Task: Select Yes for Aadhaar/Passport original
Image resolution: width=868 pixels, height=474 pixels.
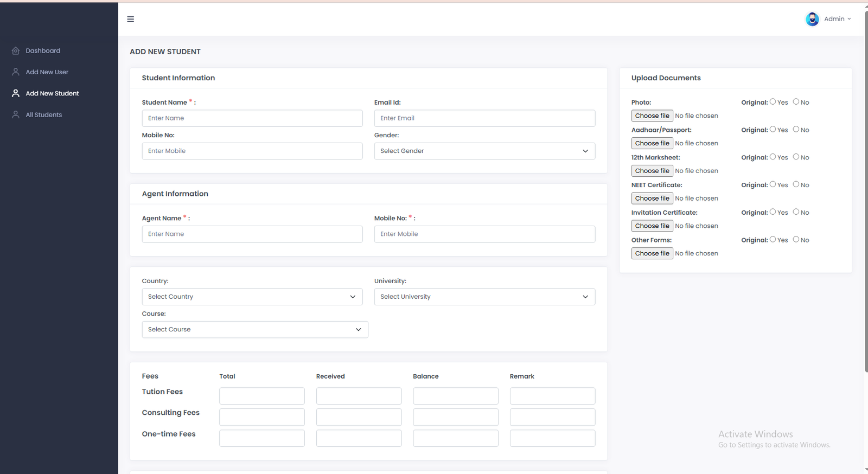Action: tap(773, 129)
